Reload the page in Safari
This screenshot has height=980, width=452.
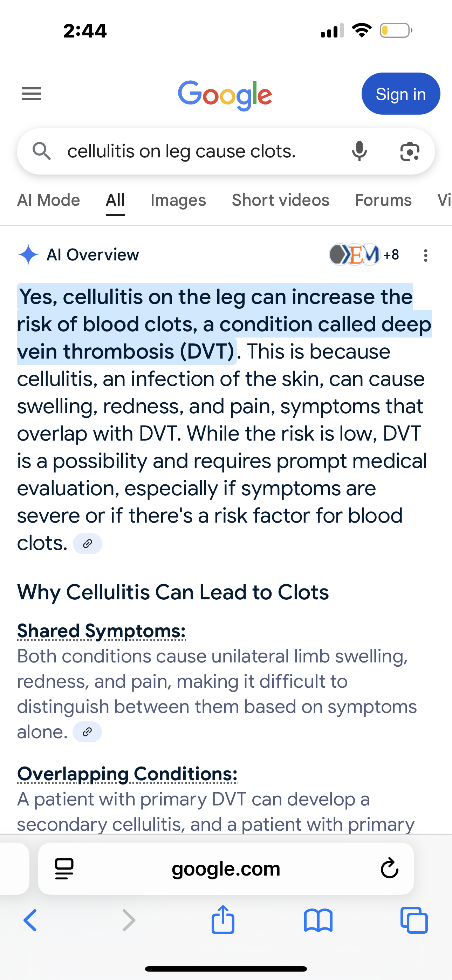coord(389,869)
